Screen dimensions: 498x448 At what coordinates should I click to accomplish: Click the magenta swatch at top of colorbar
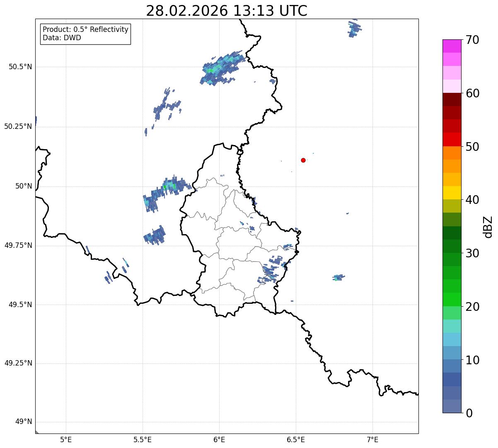452,46
